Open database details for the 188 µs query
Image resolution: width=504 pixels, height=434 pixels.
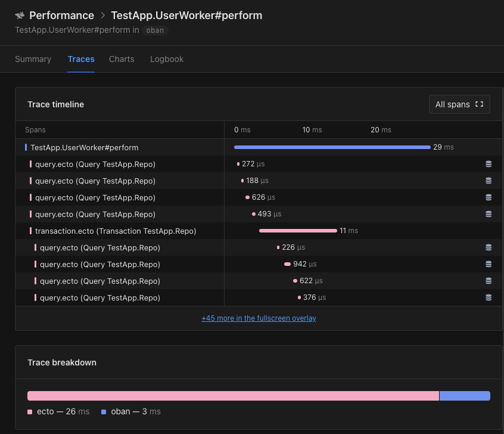[x=489, y=181]
